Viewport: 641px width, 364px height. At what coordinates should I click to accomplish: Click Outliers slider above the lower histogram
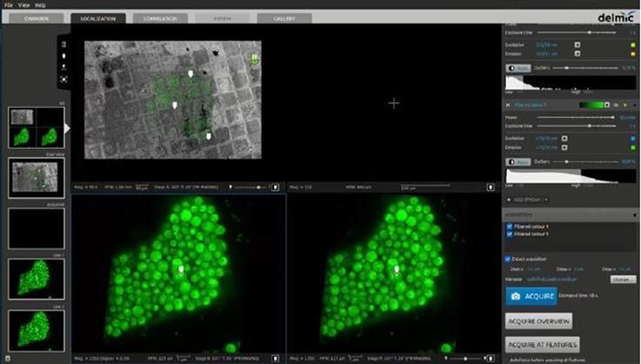point(585,162)
